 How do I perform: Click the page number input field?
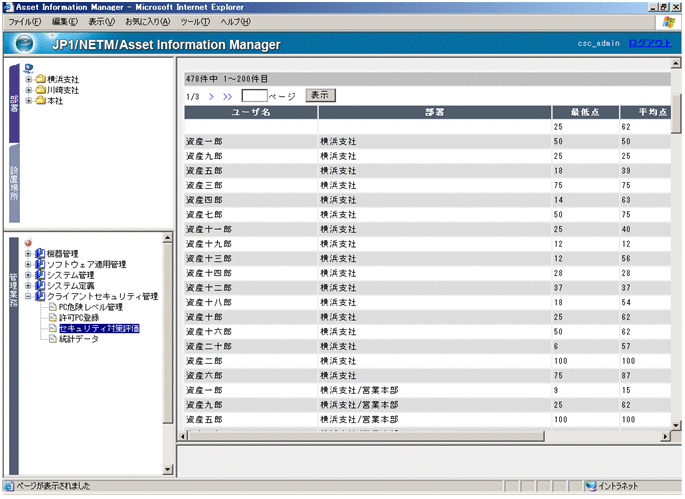tap(254, 96)
